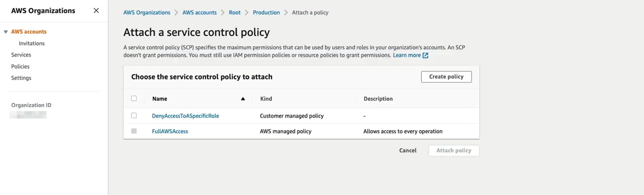
Task: Click the Attach policy button
Action: click(x=454, y=150)
